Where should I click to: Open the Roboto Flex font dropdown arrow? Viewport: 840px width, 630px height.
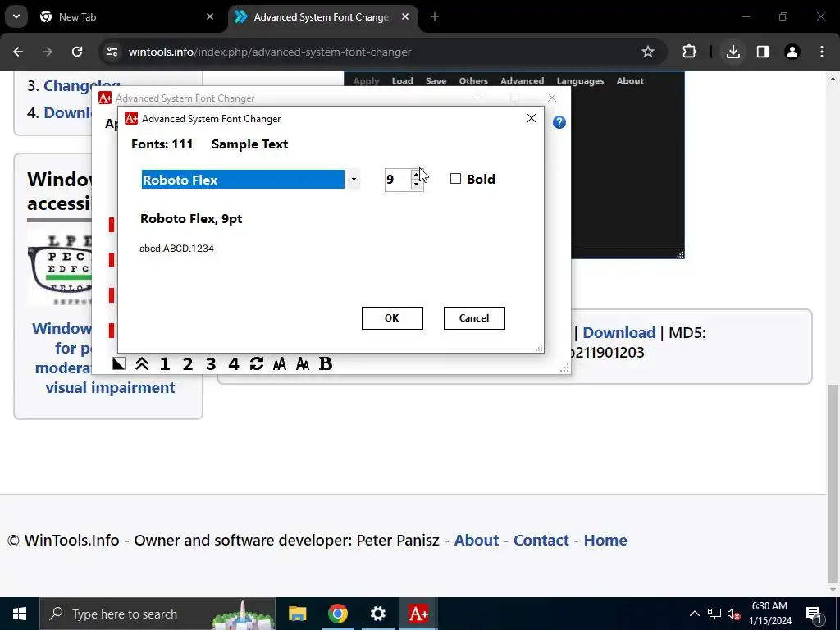(354, 180)
